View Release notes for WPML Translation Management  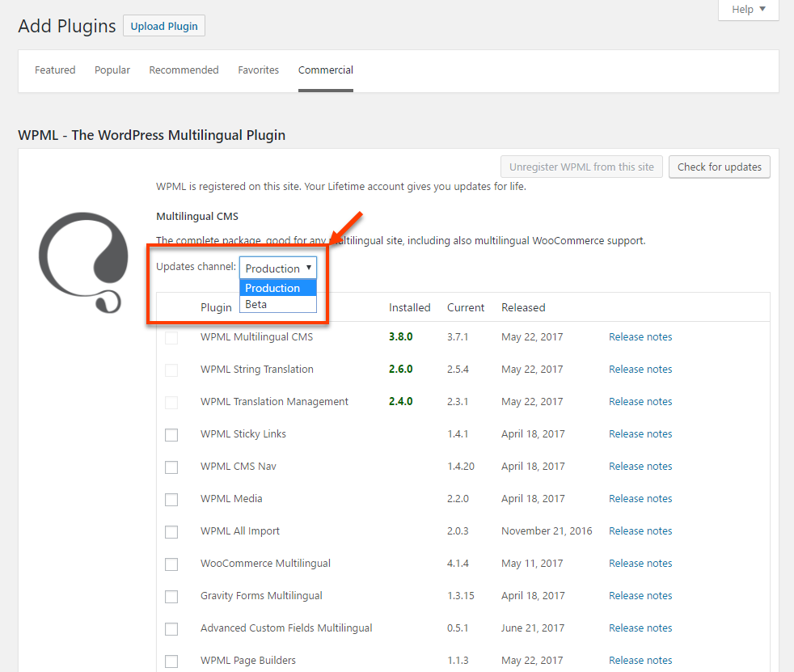[x=640, y=402]
